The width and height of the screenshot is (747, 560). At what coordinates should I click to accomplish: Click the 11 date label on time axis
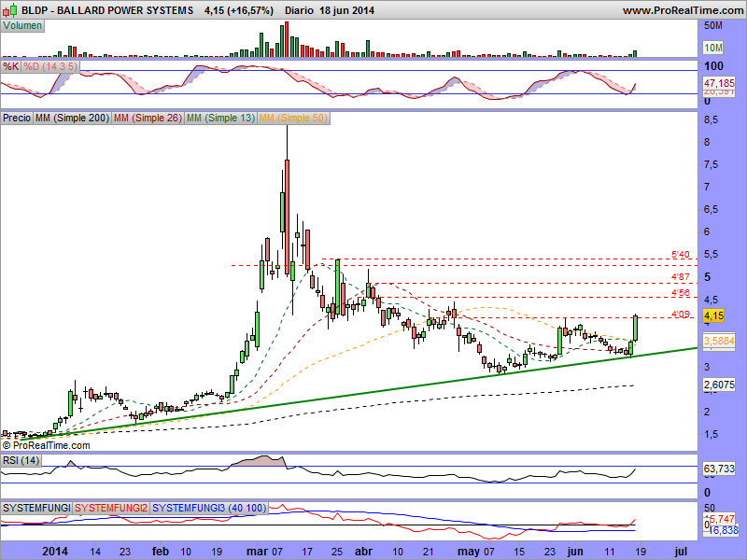(x=610, y=552)
